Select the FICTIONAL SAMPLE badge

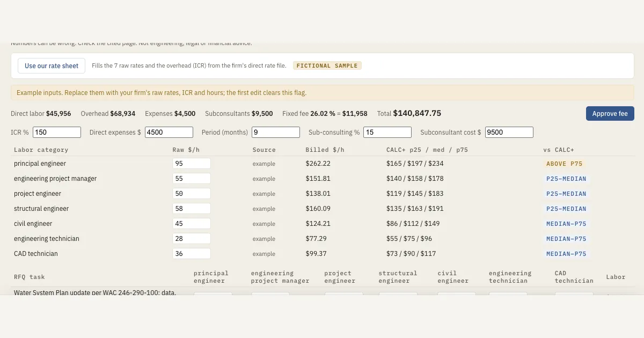[x=327, y=65]
